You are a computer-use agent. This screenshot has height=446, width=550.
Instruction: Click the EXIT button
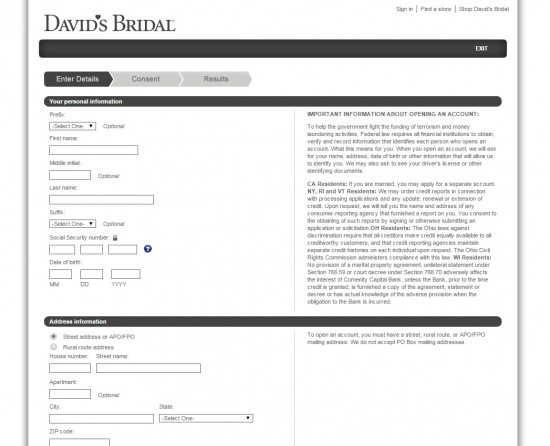click(x=481, y=48)
